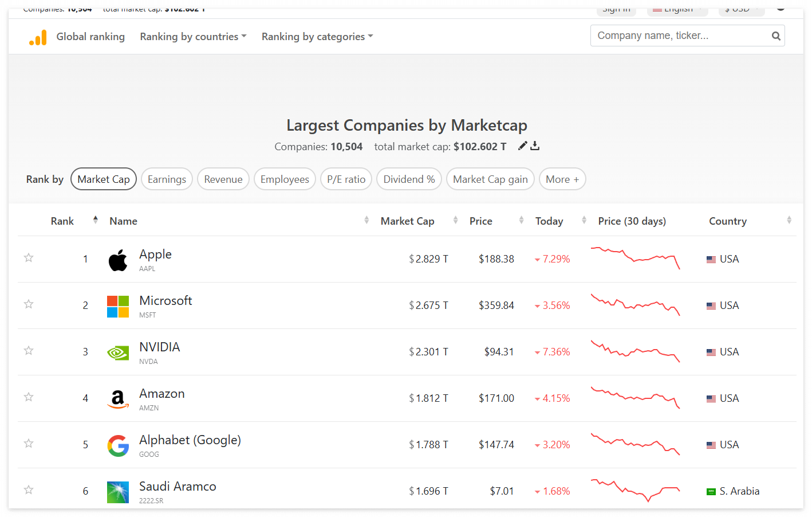Click the Apple logo icon
This screenshot has width=812, height=517.
click(118, 260)
